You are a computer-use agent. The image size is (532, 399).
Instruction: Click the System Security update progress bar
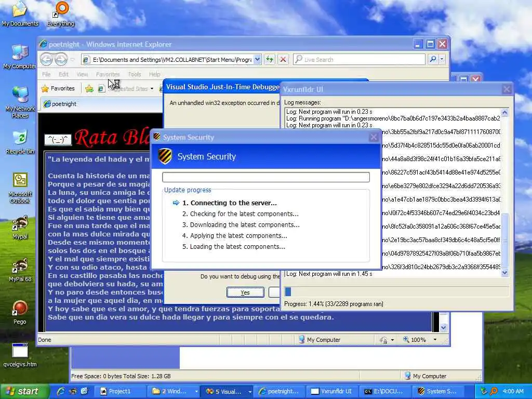point(266,177)
